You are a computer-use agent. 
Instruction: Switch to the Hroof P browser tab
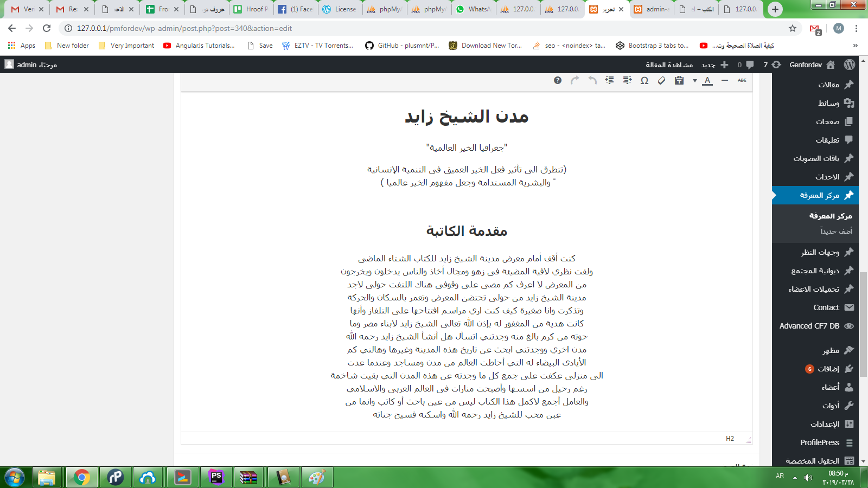[251, 9]
